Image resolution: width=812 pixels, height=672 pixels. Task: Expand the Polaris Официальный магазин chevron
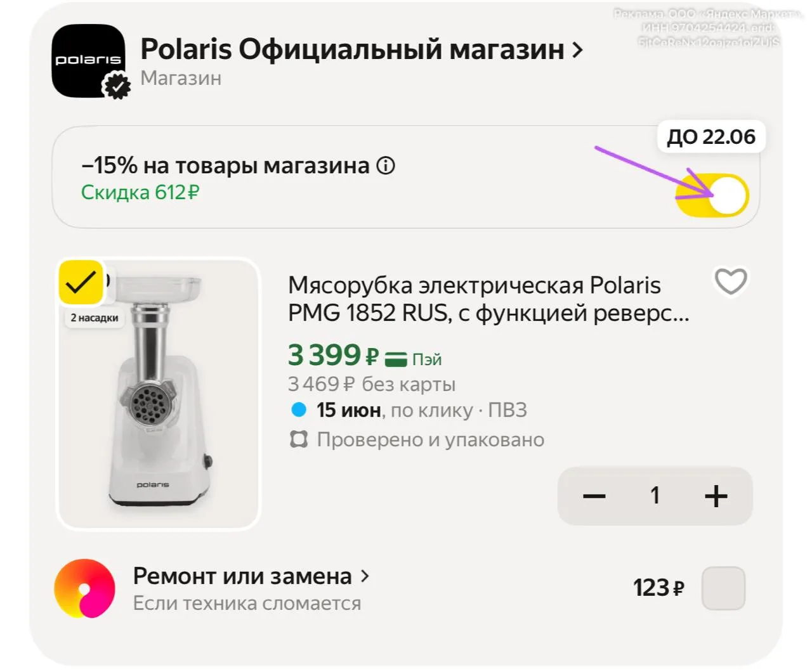pos(577,50)
